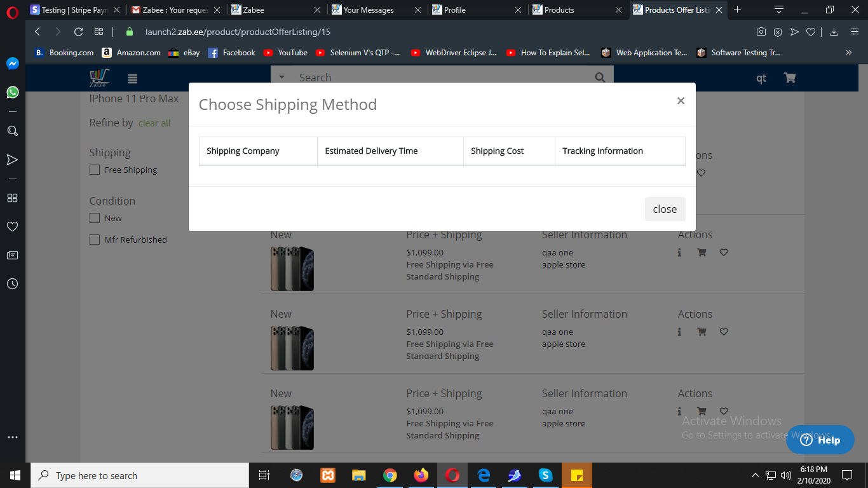Open the Windows notification center
This screenshot has height=488, width=868.
click(x=847, y=475)
